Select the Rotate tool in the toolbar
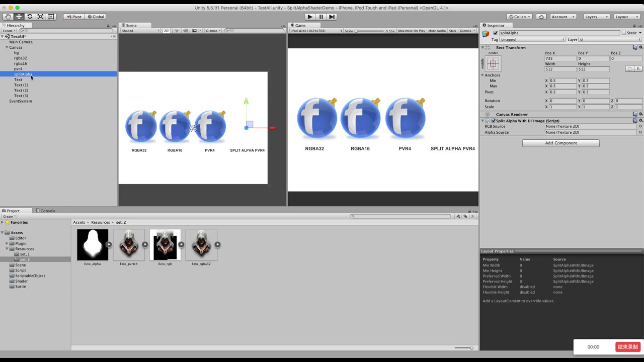This screenshot has height=362, width=644. [30, 17]
